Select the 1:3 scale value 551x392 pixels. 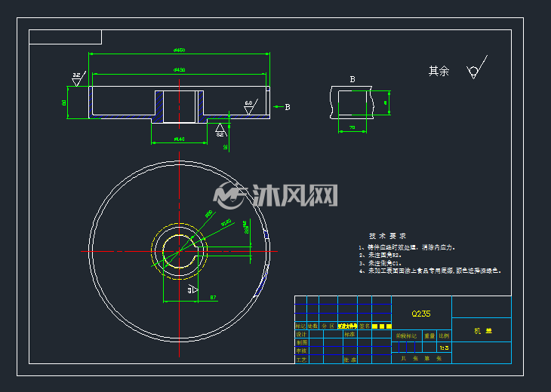(x=444, y=348)
